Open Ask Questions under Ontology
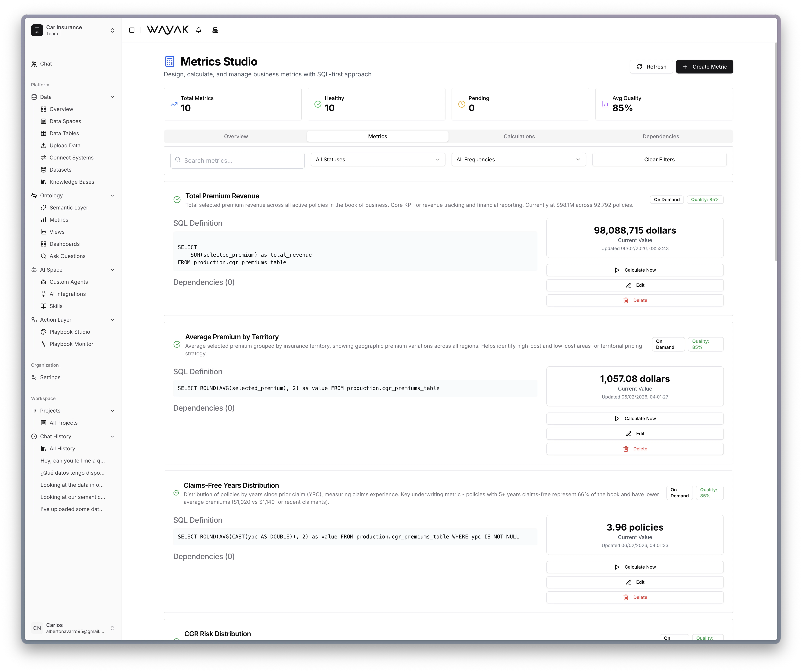Screen dimensions: 802x672 (x=68, y=256)
